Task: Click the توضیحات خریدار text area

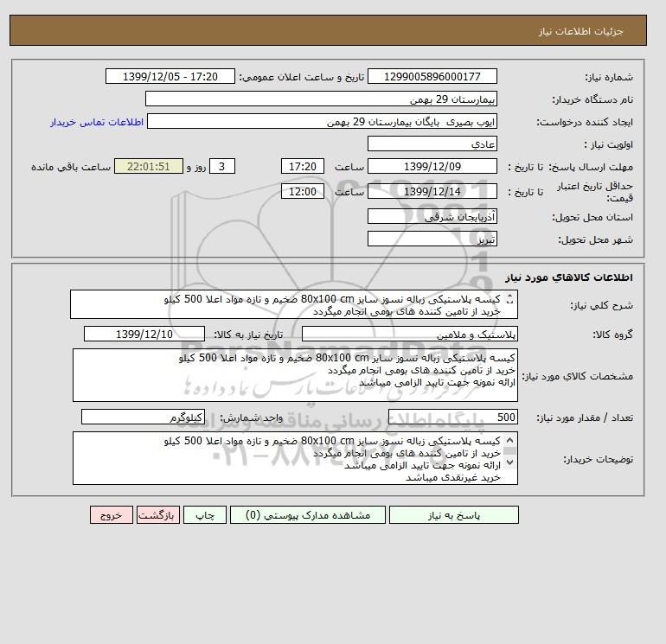Action: pos(295,458)
